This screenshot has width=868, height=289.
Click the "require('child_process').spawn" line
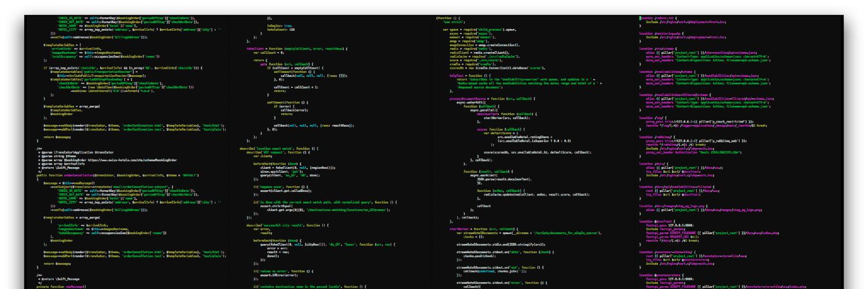coord(479,29)
